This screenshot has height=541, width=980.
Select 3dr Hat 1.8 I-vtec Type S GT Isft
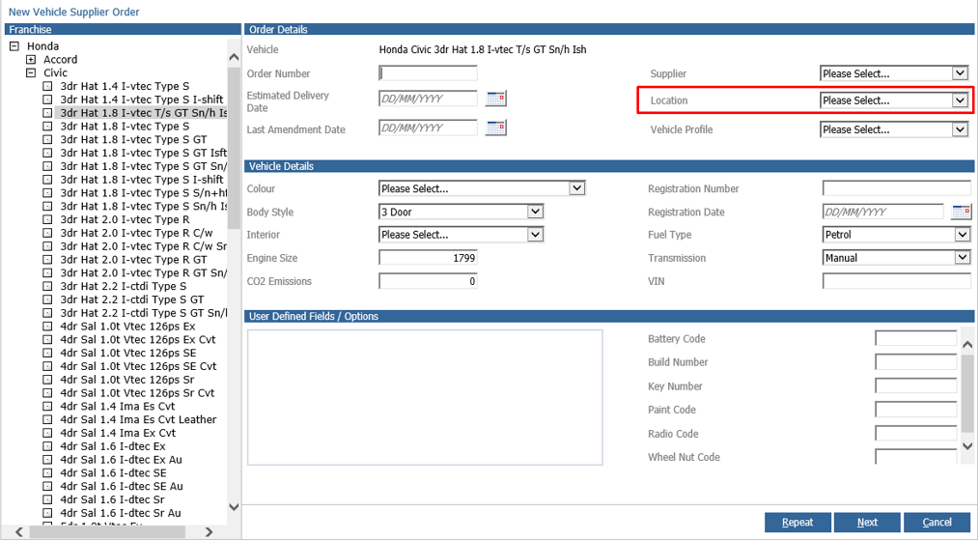[x=143, y=153]
